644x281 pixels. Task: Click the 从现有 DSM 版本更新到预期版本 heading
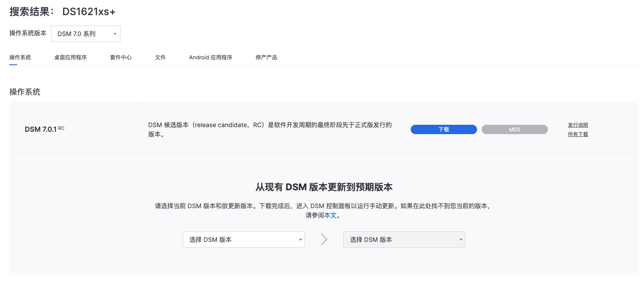tap(324, 187)
